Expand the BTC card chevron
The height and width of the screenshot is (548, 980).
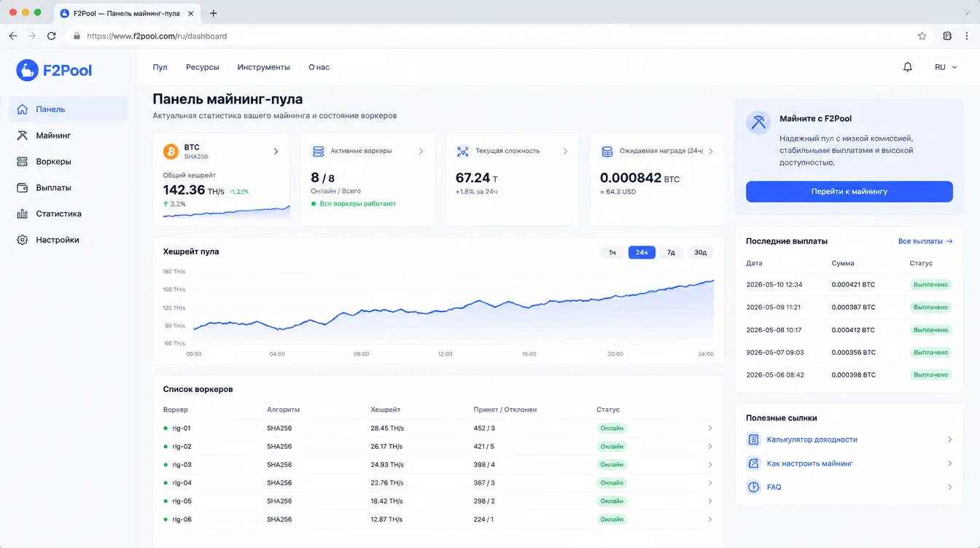(x=276, y=152)
